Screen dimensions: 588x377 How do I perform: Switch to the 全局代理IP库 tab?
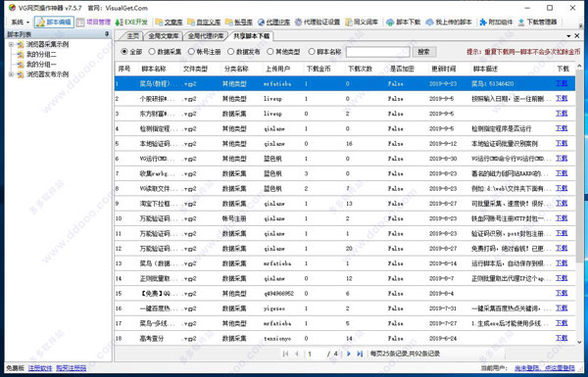(206, 36)
